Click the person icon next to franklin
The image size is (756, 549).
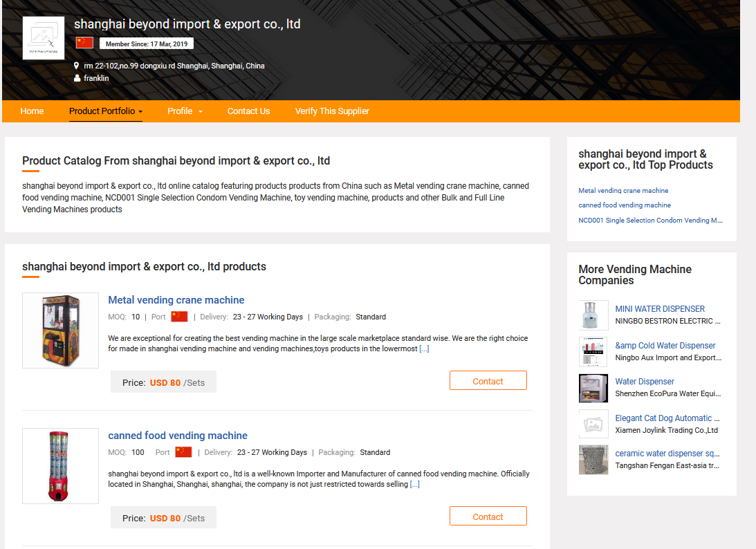coord(77,78)
